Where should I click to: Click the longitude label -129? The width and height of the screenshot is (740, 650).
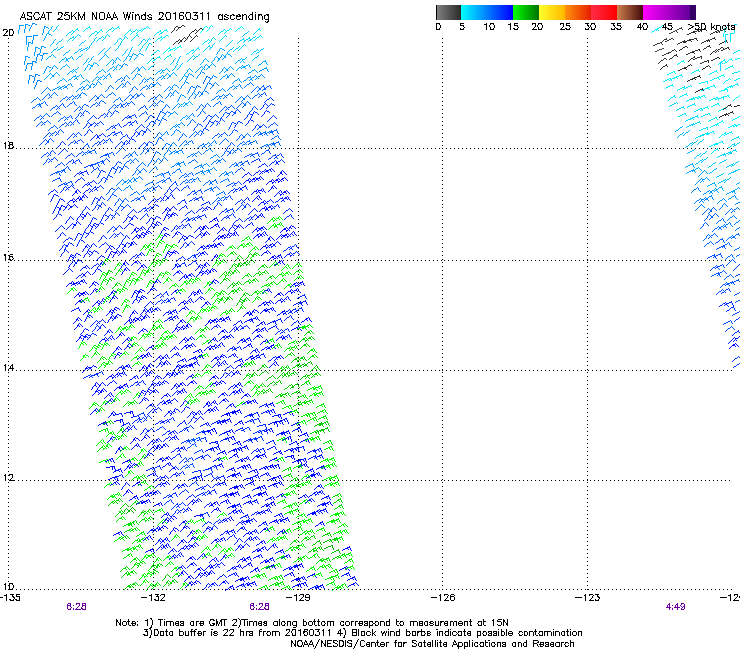pos(298,598)
